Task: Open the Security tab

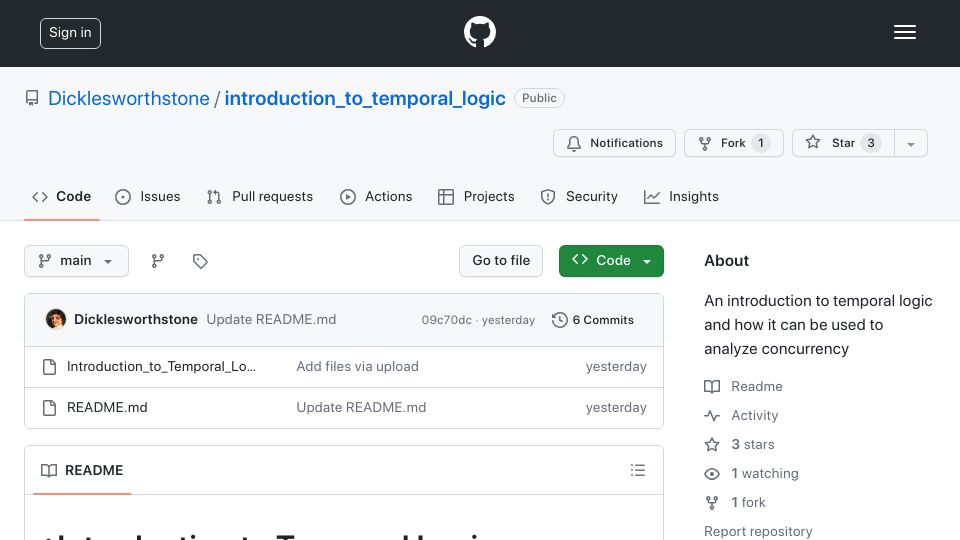Action: pos(579,197)
